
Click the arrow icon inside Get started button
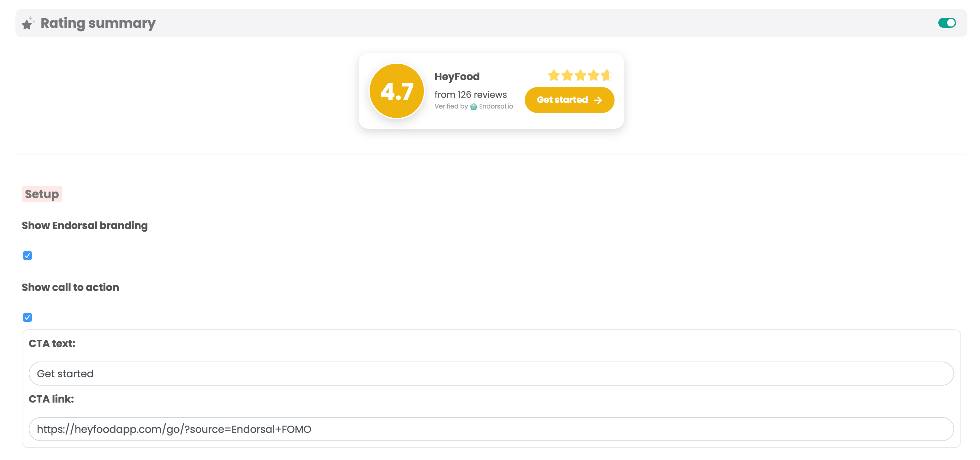click(x=598, y=100)
